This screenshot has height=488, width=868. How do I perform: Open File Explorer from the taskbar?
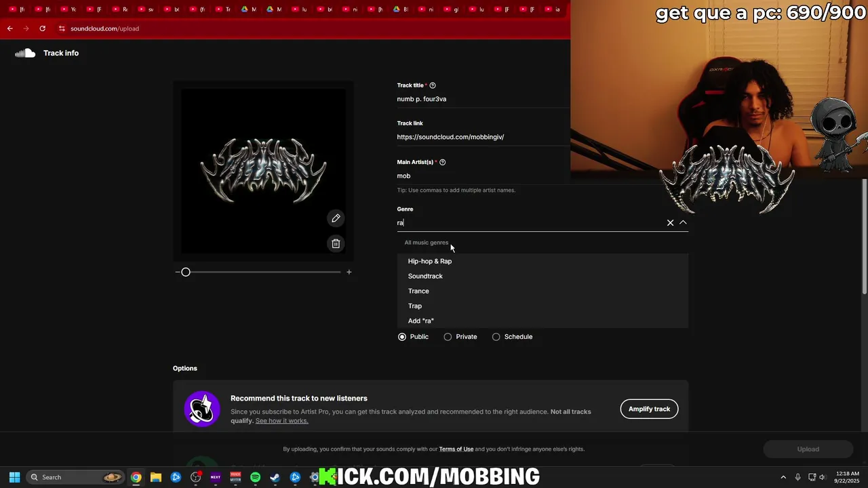point(156,477)
